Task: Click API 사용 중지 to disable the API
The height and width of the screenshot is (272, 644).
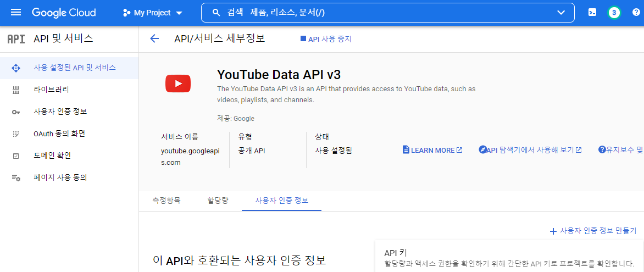Action: (326, 39)
